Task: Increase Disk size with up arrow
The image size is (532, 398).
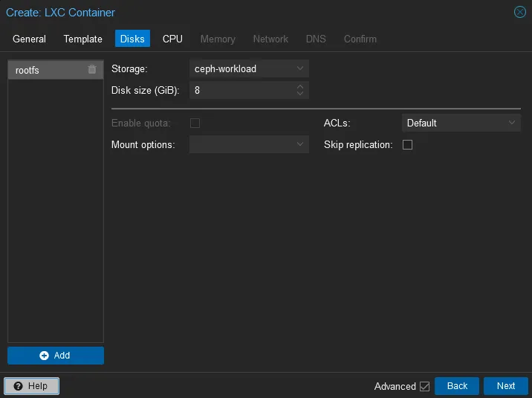Action: [x=300, y=87]
